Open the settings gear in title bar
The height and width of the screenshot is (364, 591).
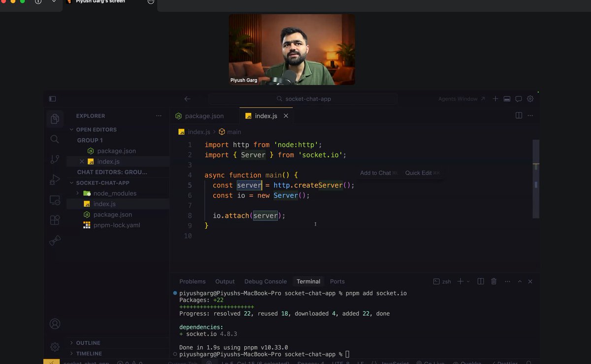pyautogui.click(x=530, y=99)
